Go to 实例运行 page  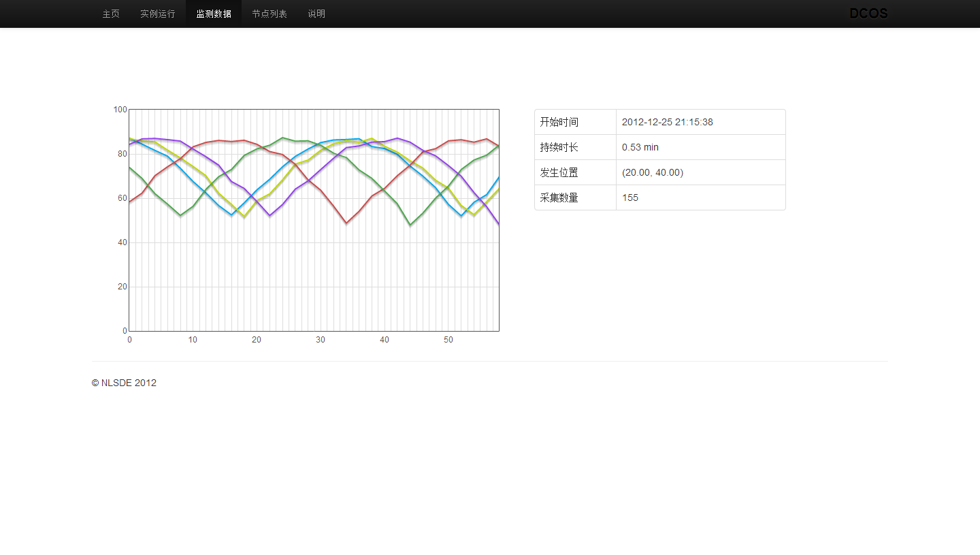coord(158,14)
